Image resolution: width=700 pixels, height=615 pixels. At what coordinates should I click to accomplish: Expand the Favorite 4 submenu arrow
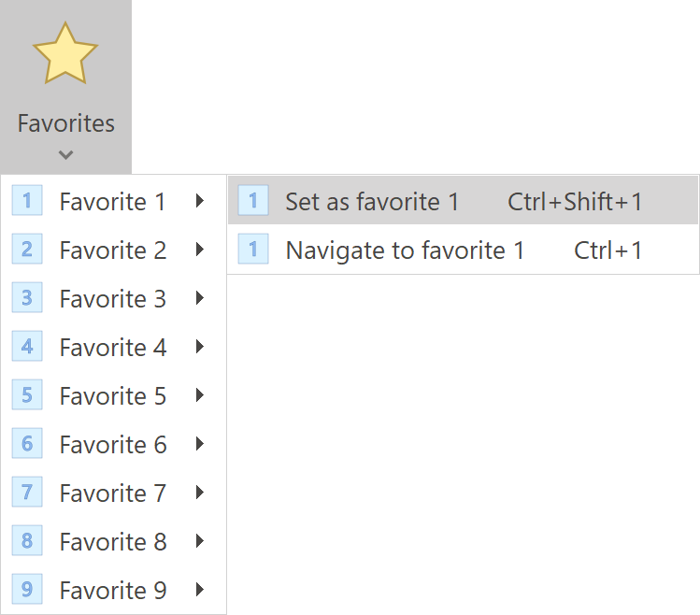point(200,347)
